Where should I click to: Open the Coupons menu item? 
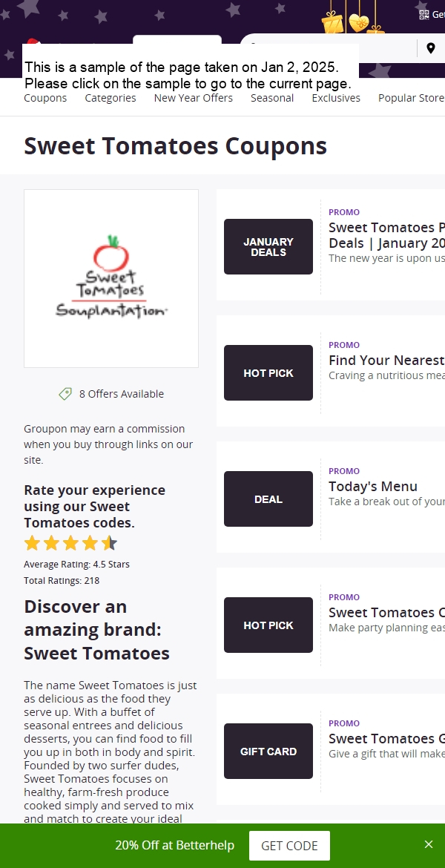[45, 98]
